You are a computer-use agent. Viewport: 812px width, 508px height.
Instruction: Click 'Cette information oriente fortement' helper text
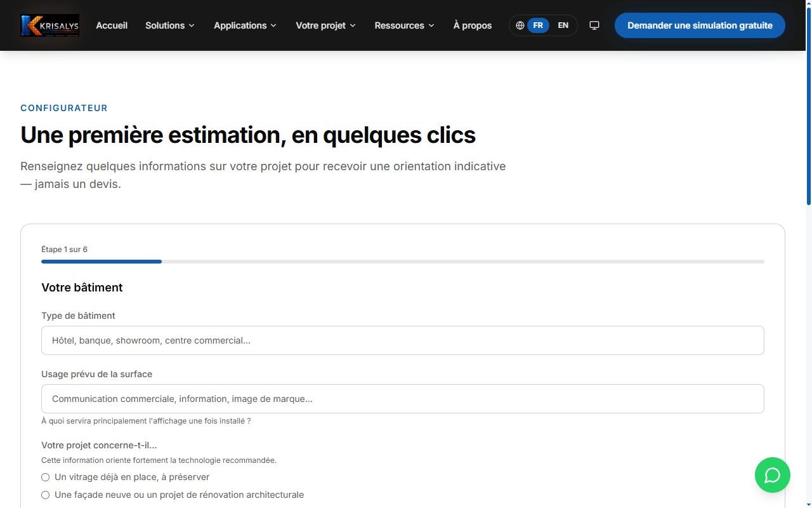pos(159,460)
